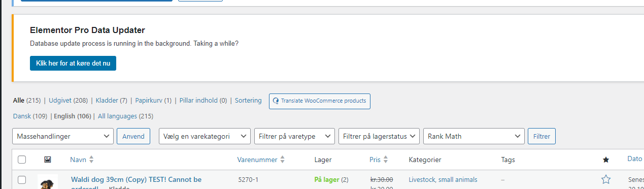Open the Massehandlinger bulk actions dropdown
Screen dimensions: 644x189
63,136
